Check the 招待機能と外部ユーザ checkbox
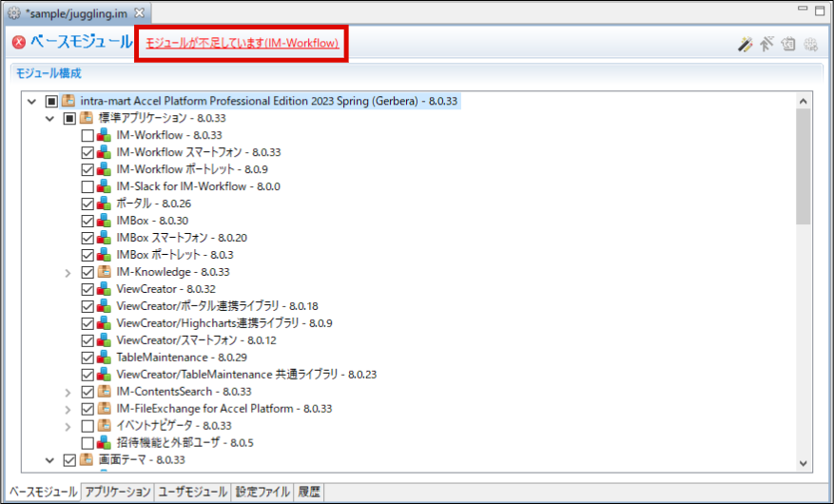 click(x=87, y=443)
